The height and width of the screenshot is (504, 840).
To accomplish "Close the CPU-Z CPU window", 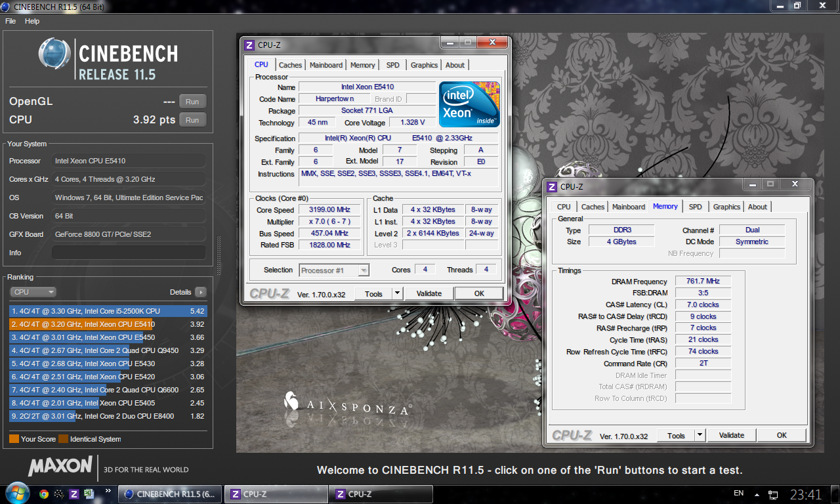I will pos(492,43).
